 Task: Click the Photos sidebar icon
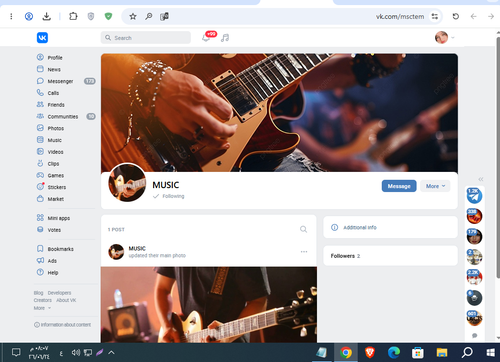40,128
